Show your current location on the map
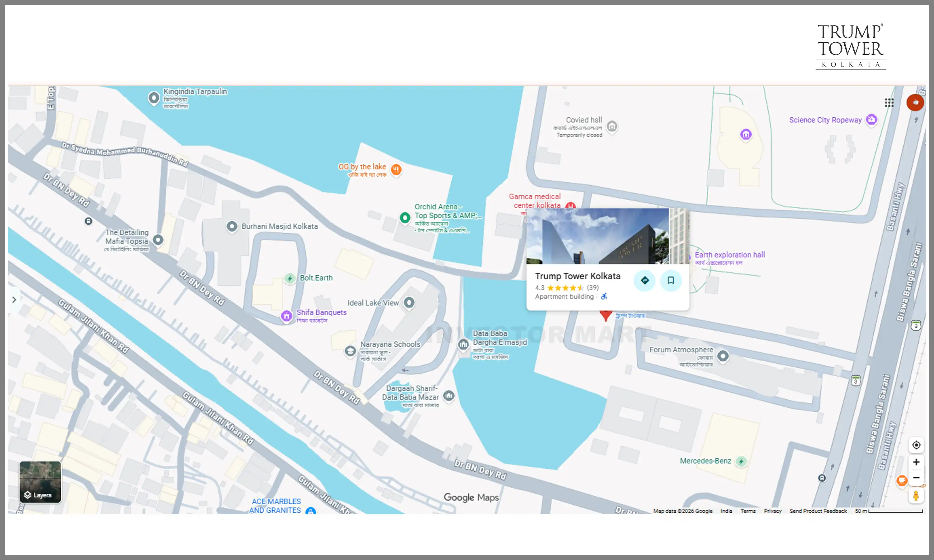934x560 pixels. click(x=916, y=445)
